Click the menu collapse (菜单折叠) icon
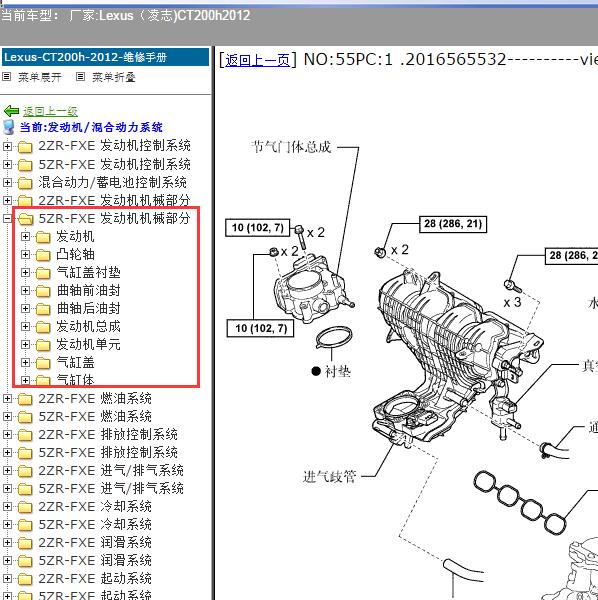Image resolution: width=598 pixels, height=600 pixels. coord(80,77)
